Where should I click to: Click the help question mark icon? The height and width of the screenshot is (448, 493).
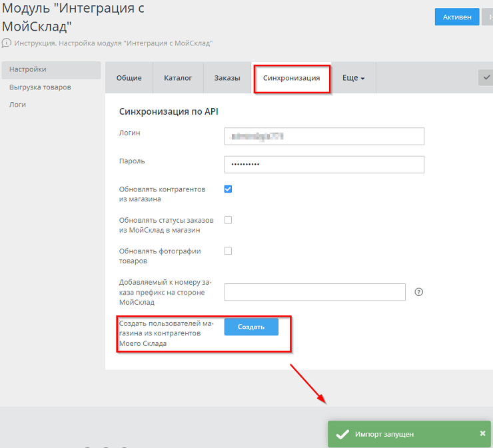(419, 292)
